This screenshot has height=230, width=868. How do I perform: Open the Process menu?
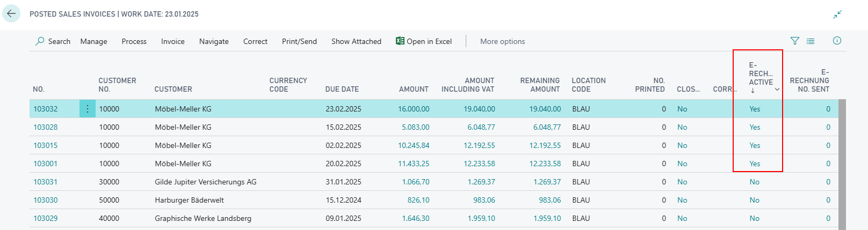coord(134,41)
